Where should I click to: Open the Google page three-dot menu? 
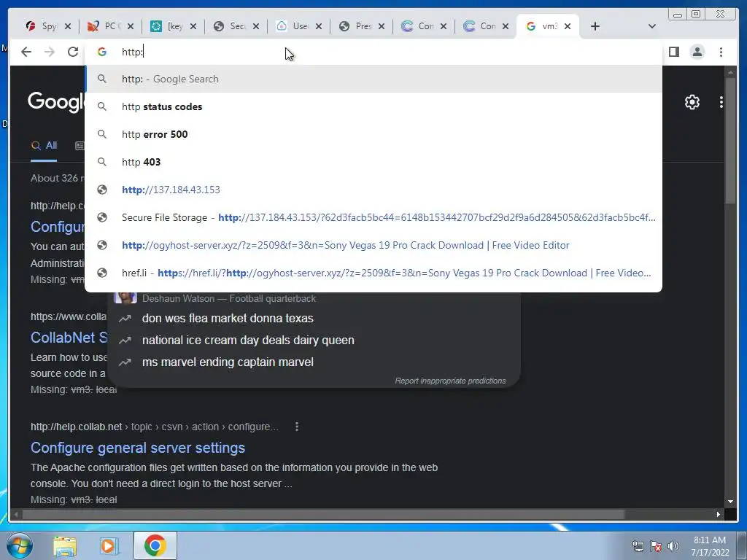721,102
